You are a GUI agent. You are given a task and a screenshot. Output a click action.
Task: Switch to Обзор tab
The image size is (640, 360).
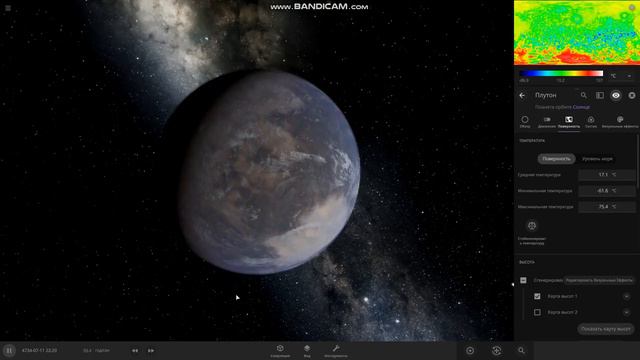tap(525, 122)
